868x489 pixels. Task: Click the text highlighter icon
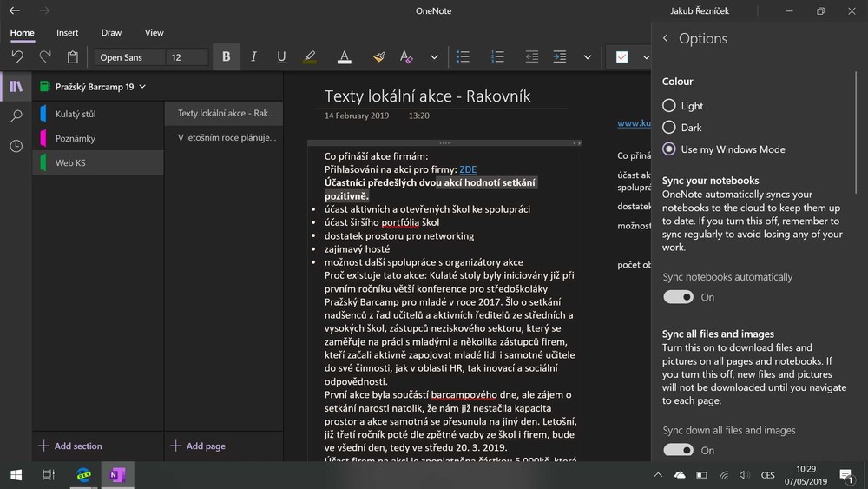[310, 57]
